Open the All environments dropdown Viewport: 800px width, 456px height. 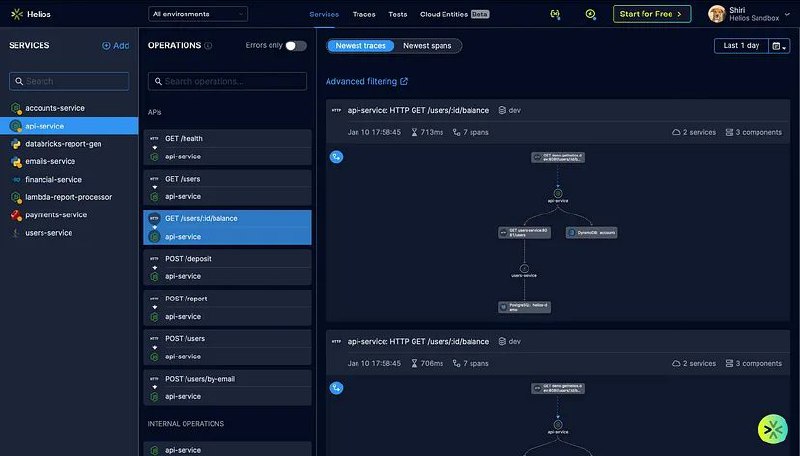click(x=197, y=14)
